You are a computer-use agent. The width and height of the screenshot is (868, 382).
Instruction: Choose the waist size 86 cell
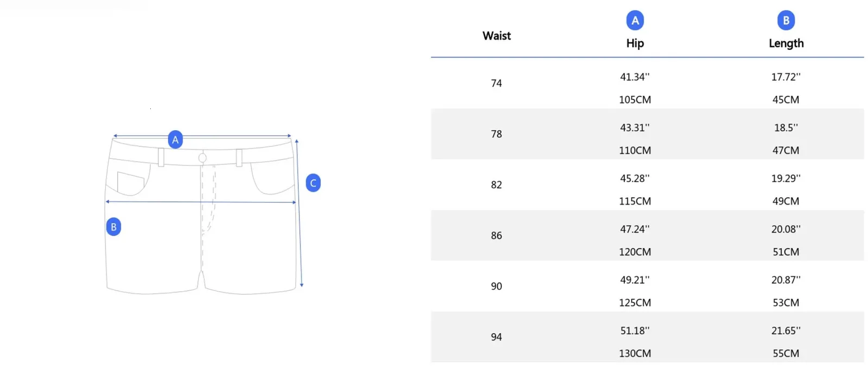coord(496,235)
